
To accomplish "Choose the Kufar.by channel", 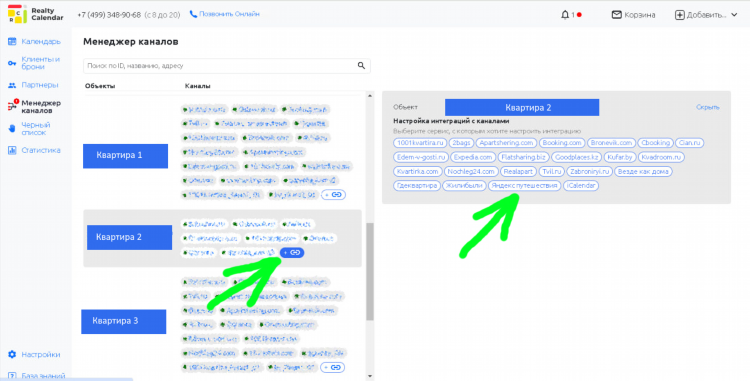I will click(x=619, y=157).
